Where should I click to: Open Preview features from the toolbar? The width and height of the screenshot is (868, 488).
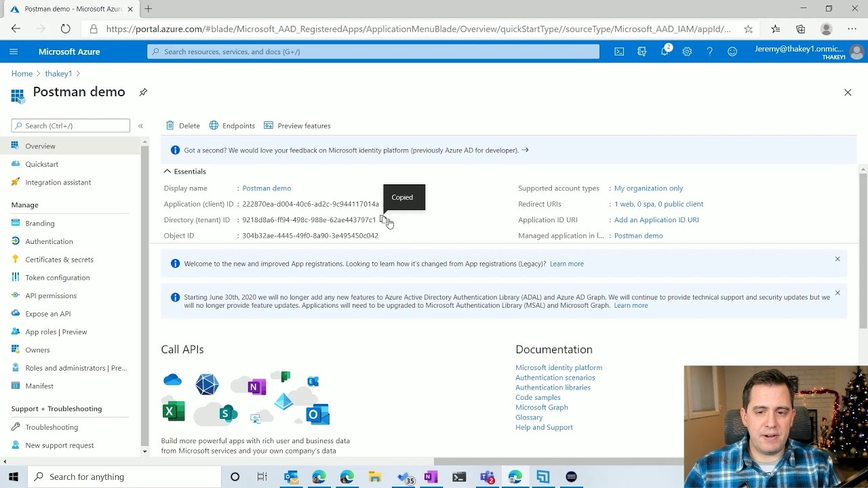point(297,125)
